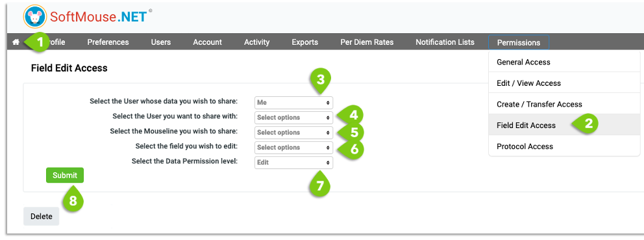The width and height of the screenshot is (644, 240).
Task: Open the Permissions menu
Action: (518, 42)
